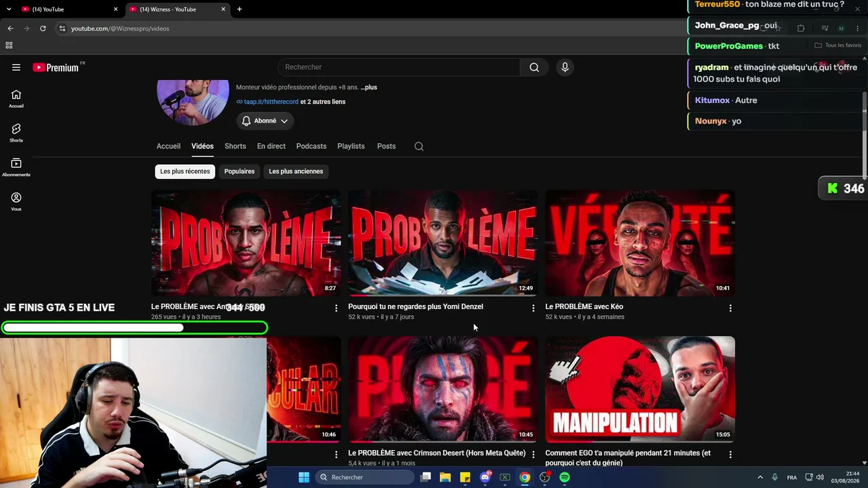Show the 2 autres liens
The height and width of the screenshot is (488, 868).
(323, 102)
